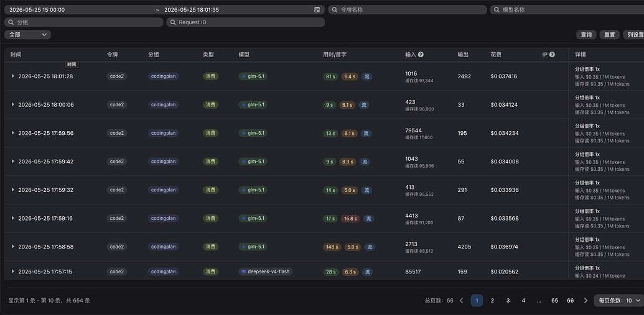Click 流 stream tag in 17:59:42 row
Image resolution: width=644 pixels, height=315 pixels.
click(x=364, y=162)
